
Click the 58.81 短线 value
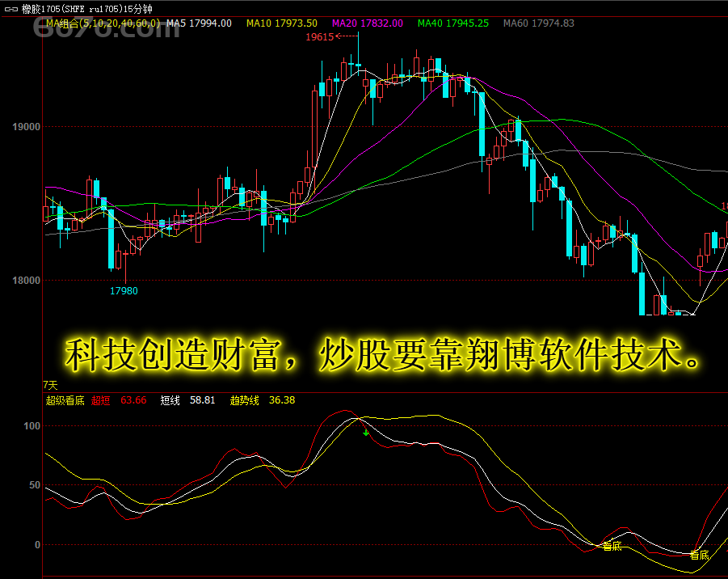(x=203, y=400)
